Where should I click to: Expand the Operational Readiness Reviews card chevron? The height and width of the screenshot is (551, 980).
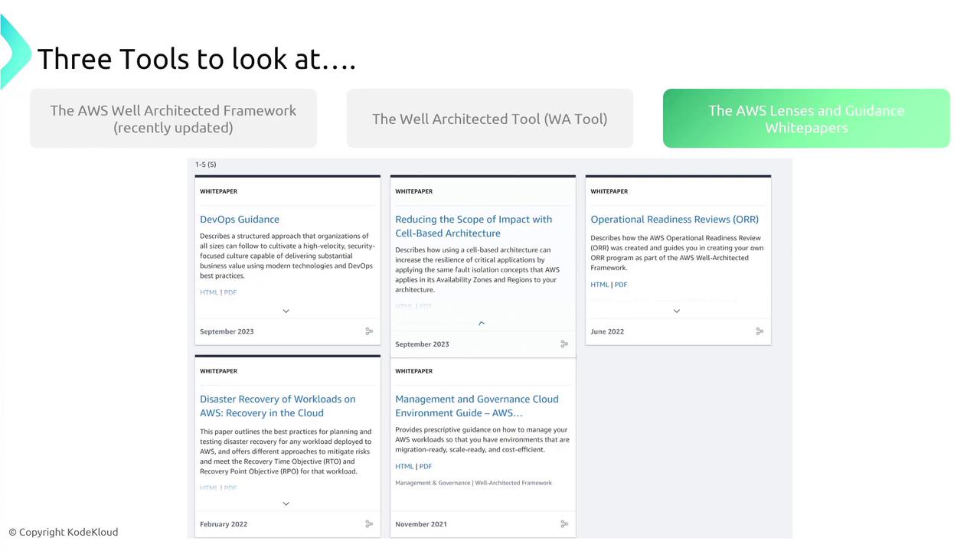677,311
